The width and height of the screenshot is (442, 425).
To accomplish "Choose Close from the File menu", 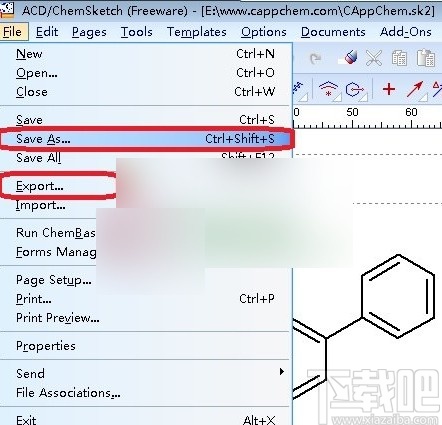I will pos(146,92).
